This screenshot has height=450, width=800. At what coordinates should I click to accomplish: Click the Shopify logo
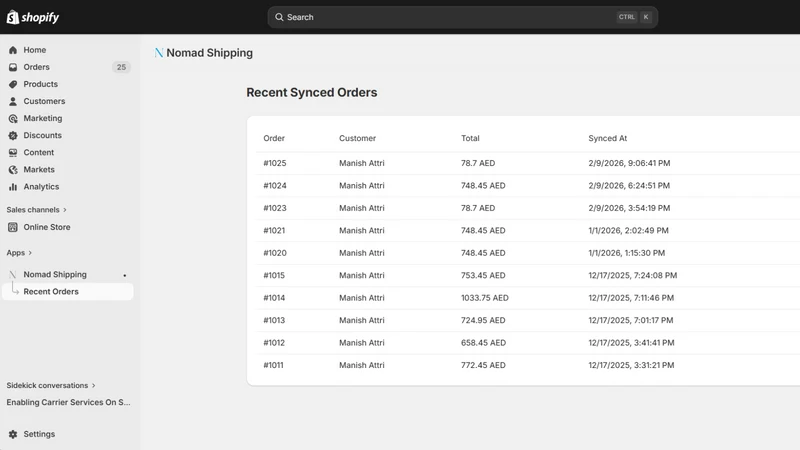point(33,17)
